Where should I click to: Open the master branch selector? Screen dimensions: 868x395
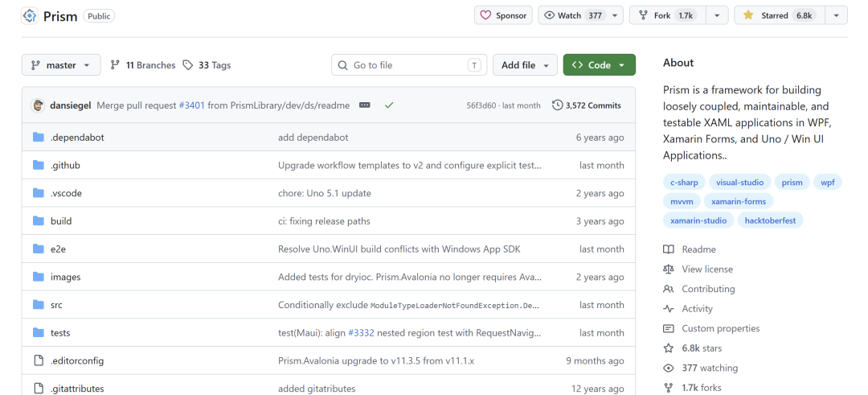61,65
